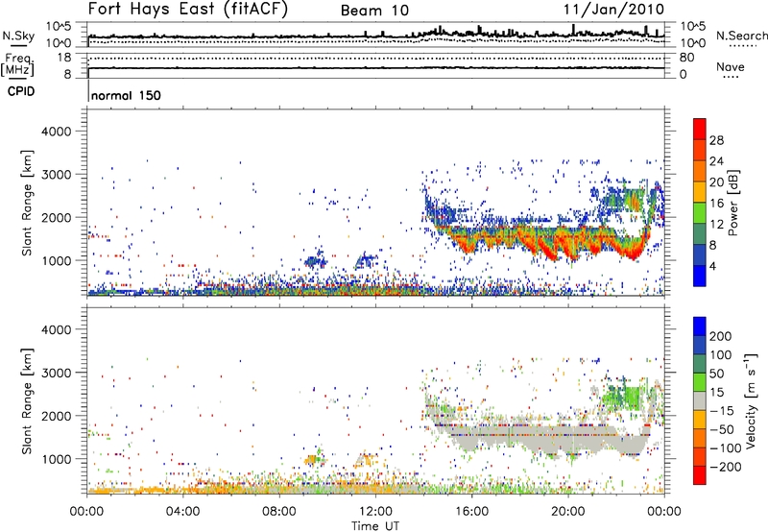Click the 'normal 150' CPID text

coord(126,95)
